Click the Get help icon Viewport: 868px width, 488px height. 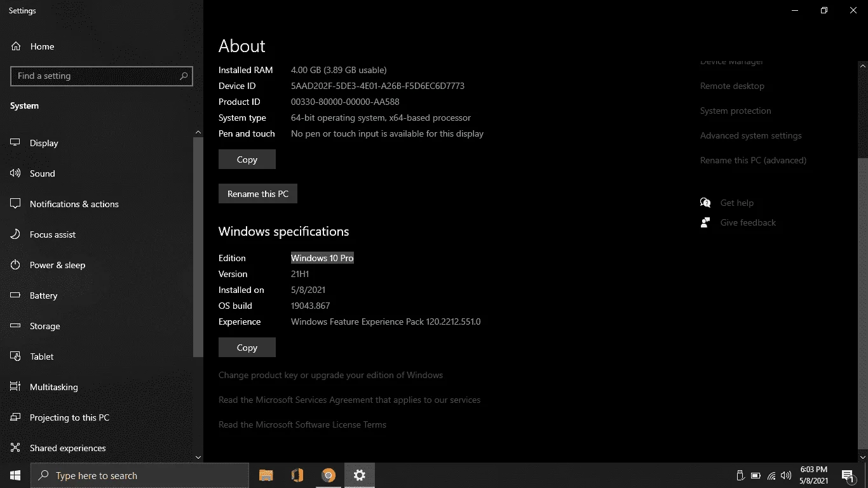(x=705, y=203)
